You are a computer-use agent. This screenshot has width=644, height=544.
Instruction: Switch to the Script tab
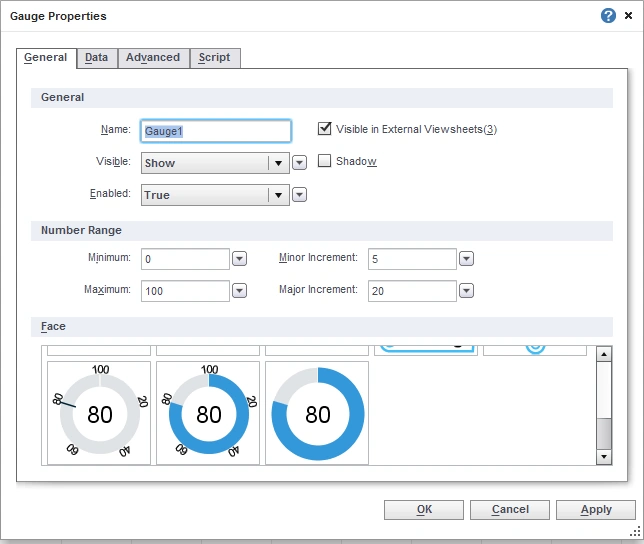click(x=214, y=58)
